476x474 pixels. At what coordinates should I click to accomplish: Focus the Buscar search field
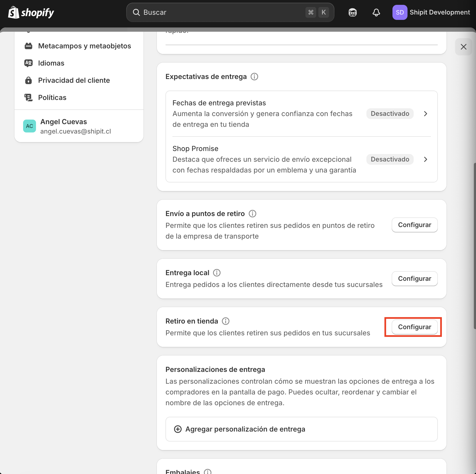coord(223,12)
